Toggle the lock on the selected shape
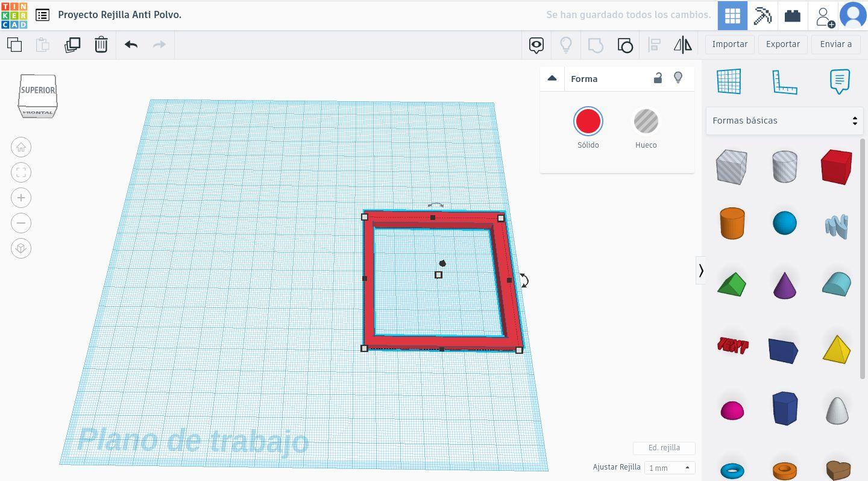Screen dimensions: 868x481 (658, 78)
